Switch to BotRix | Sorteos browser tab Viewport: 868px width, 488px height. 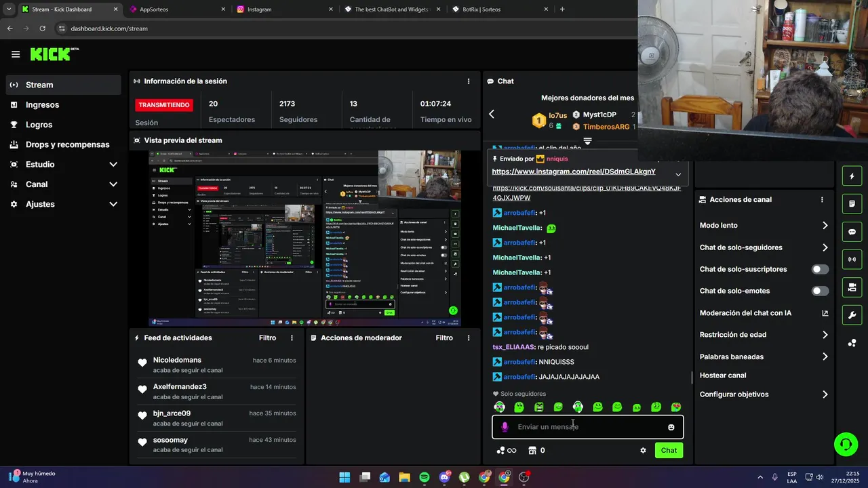(x=500, y=9)
